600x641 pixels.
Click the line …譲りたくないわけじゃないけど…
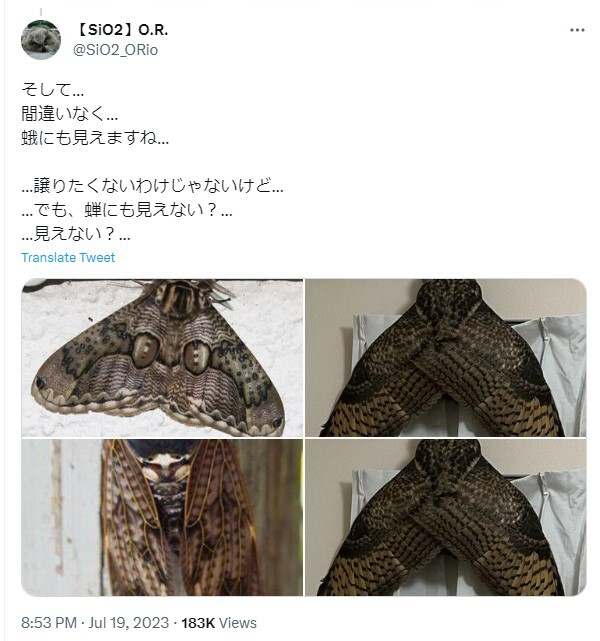pos(152,186)
